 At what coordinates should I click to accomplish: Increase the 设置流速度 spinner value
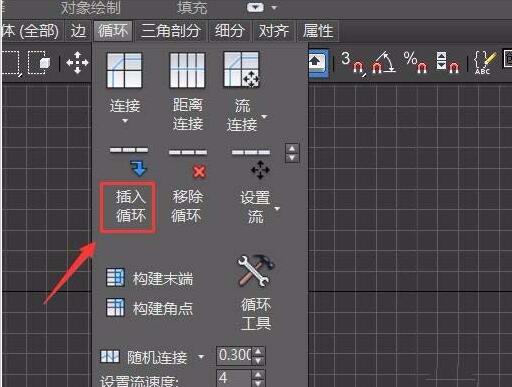point(259,374)
